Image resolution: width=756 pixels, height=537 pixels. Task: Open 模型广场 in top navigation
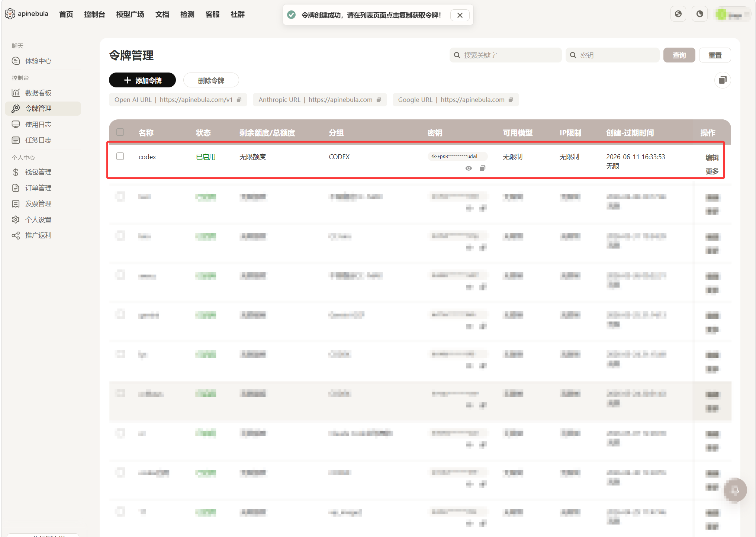pos(130,15)
